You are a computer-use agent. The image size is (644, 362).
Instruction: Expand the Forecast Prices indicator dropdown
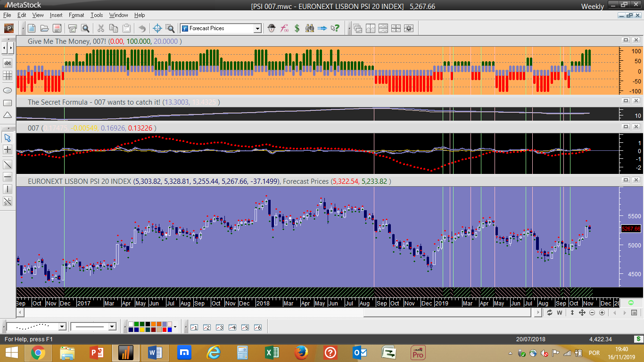(x=257, y=28)
